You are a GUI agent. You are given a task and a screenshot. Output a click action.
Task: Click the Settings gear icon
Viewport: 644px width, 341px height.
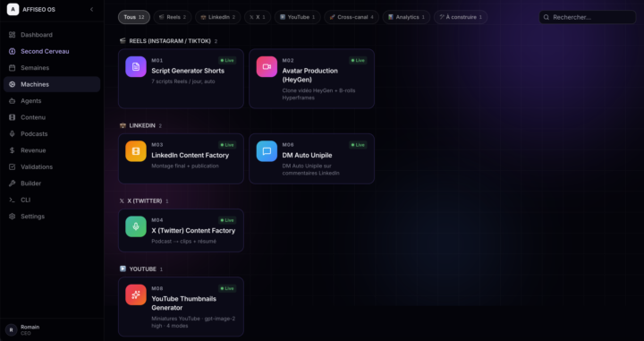13,216
